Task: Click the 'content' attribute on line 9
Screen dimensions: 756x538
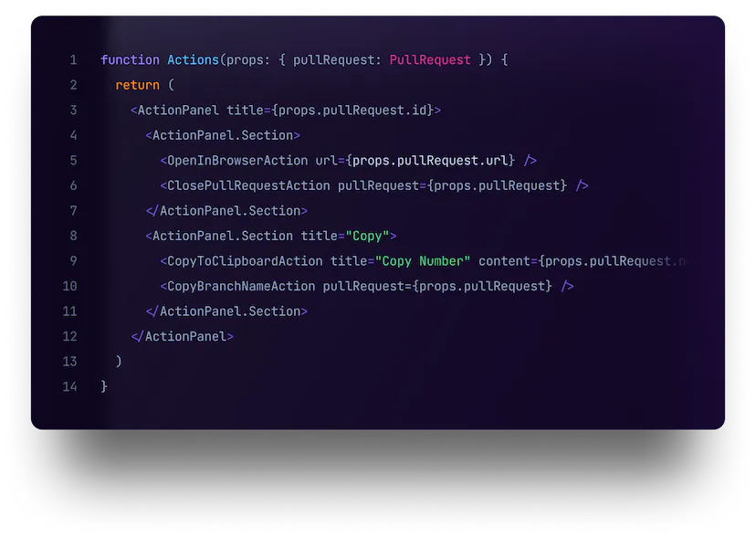Action: click(x=504, y=261)
